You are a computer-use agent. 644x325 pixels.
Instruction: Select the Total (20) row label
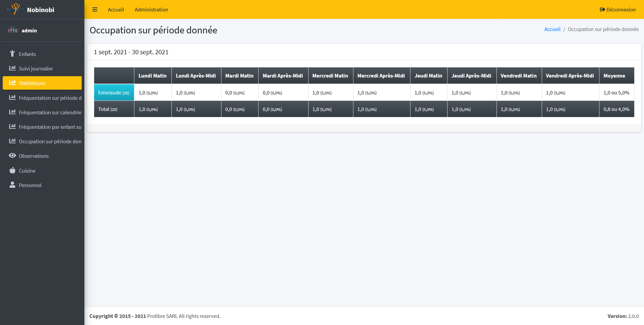[x=114, y=109]
